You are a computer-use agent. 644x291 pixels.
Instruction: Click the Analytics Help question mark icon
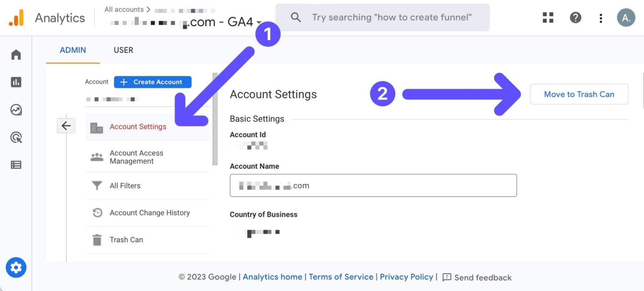point(575,18)
